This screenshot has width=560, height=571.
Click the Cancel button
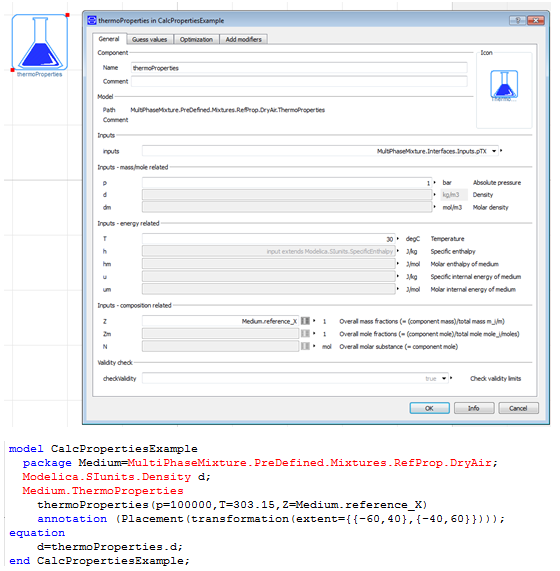point(518,408)
